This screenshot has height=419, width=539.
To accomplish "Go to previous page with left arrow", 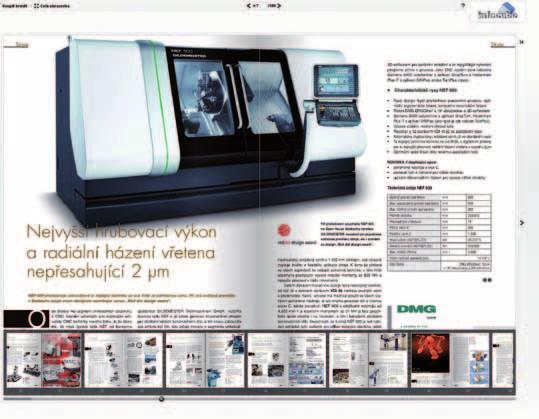I will (x=249, y=5).
